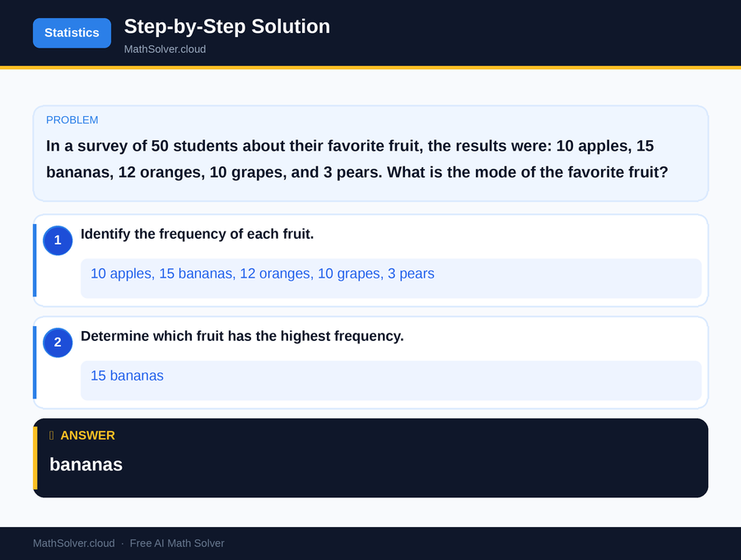741x560 pixels.
Task: Click the Step-by-Step Solution heading
Action: pyautogui.click(x=226, y=26)
